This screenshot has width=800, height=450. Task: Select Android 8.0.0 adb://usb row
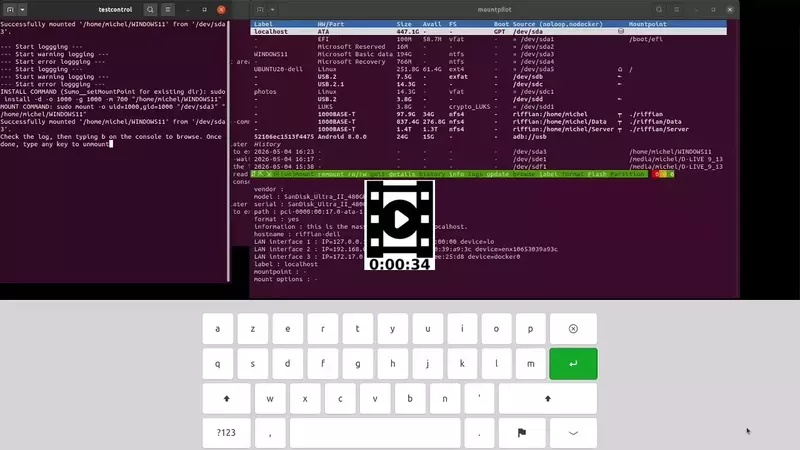click(x=488, y=137)
